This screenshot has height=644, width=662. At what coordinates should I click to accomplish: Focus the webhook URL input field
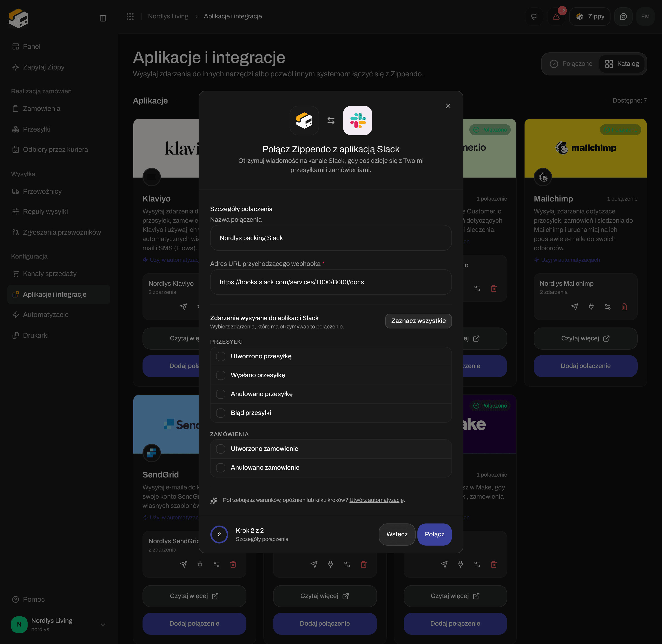point(331,282)
